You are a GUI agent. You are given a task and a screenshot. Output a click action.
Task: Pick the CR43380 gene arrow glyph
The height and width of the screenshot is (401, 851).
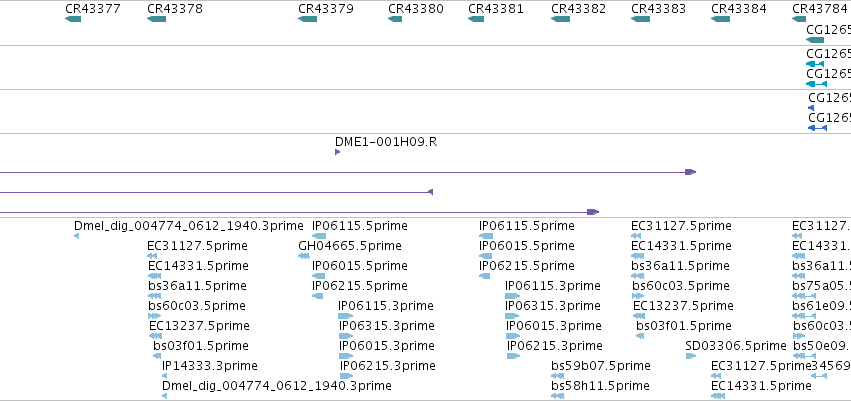395,19
